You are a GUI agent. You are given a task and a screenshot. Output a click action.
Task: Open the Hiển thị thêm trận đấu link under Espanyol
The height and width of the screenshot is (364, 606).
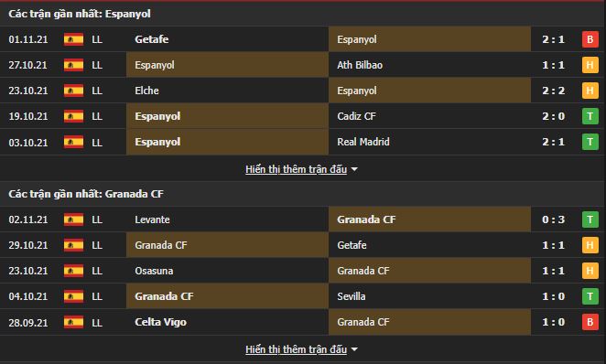click(x=296, y=169)
